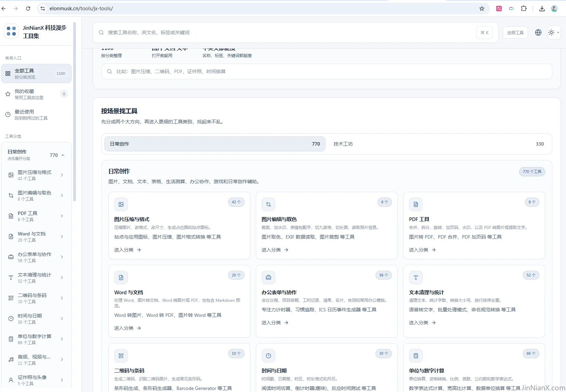
Task: Open 证件照与头像 in the sidebar
Action: [36, 380]
